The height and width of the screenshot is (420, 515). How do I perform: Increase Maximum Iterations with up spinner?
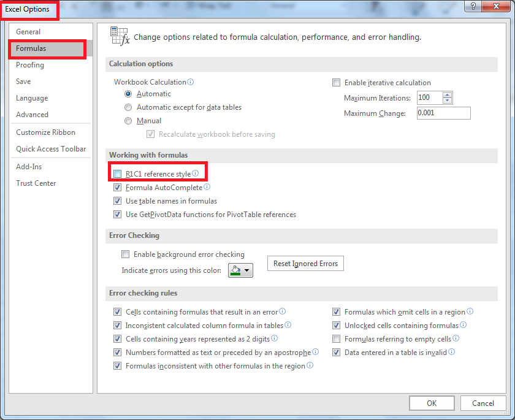[447, 95]
